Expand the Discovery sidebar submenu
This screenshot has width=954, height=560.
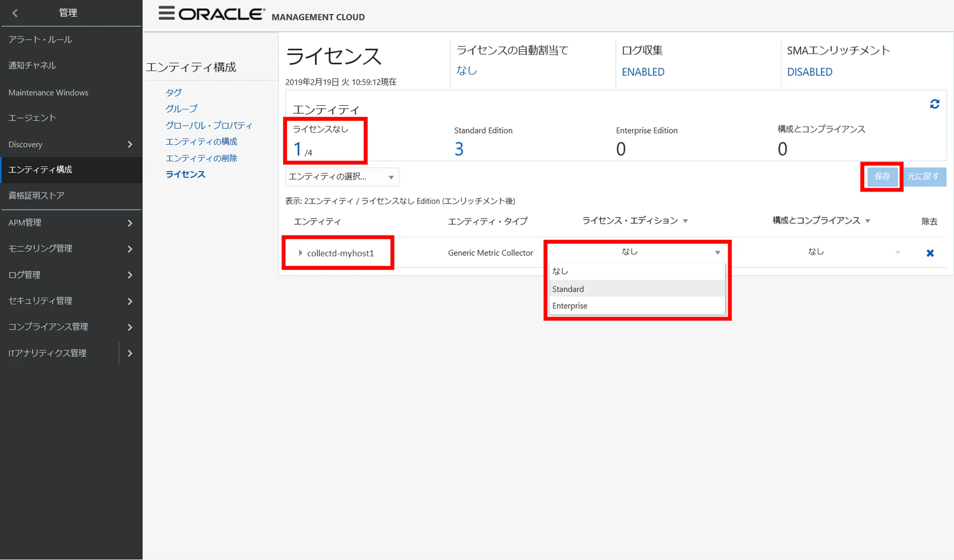130,145
